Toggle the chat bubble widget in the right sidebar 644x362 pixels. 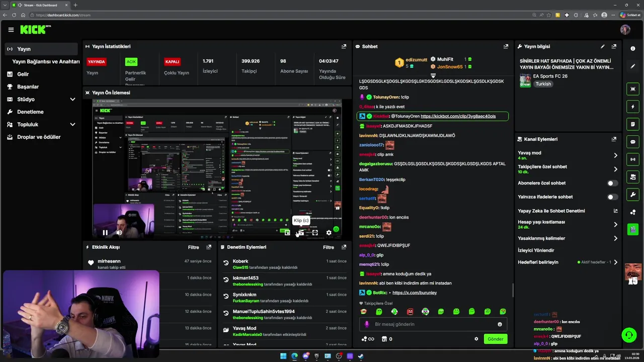(x=633, y=142)
